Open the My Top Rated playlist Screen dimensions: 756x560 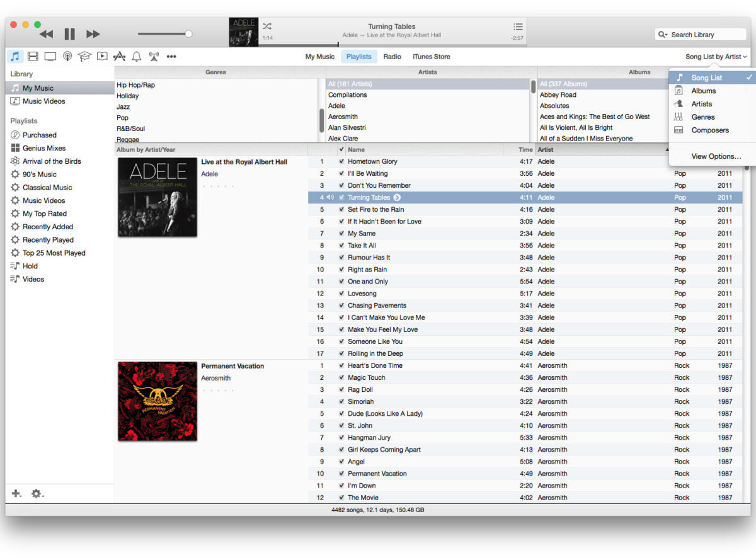pos(60,214)
